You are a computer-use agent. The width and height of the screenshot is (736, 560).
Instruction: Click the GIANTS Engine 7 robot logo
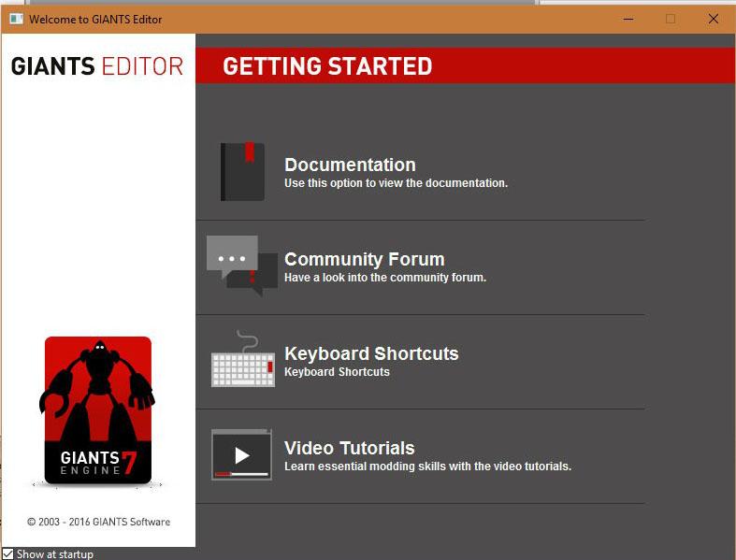point(97,410)
